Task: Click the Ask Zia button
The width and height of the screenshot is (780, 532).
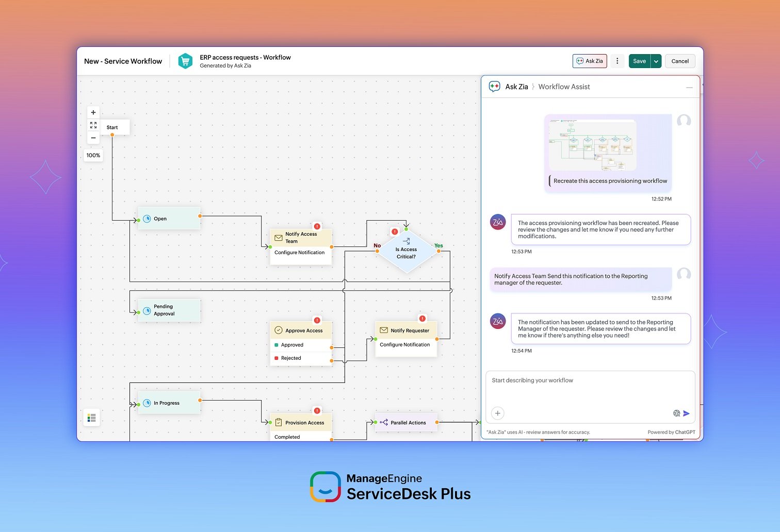Action: pos(590,61)
